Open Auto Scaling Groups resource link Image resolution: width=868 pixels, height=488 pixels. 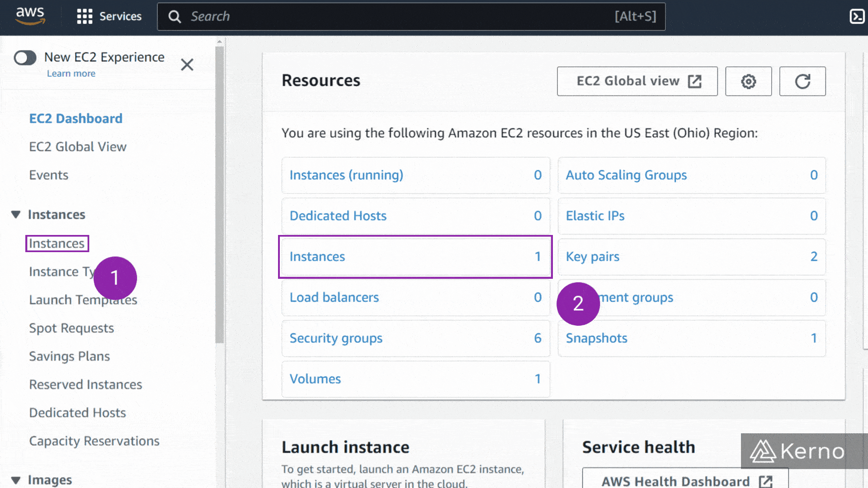(626, 175)
